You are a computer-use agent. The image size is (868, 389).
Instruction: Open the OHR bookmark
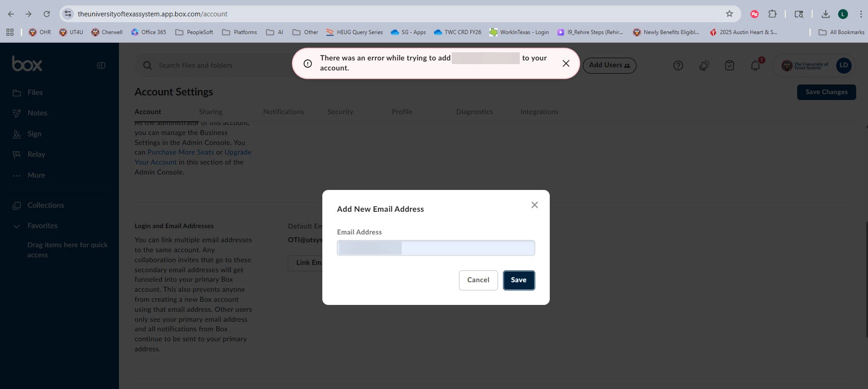[x=39, y=32]
